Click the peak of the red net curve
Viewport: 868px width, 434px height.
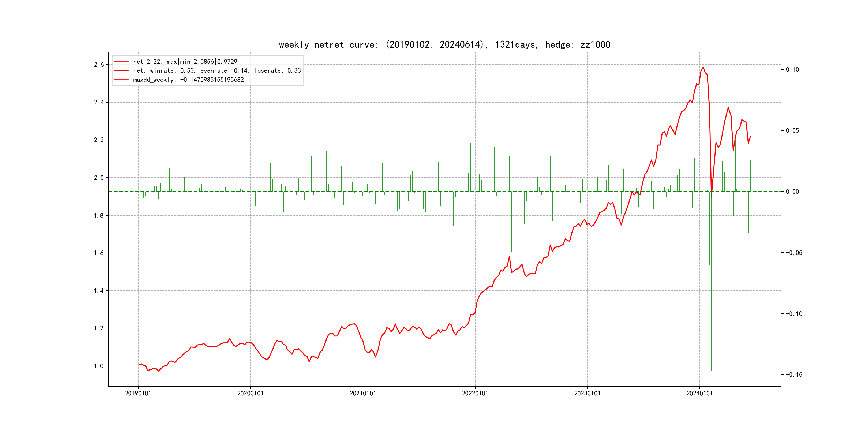point(703,68)
